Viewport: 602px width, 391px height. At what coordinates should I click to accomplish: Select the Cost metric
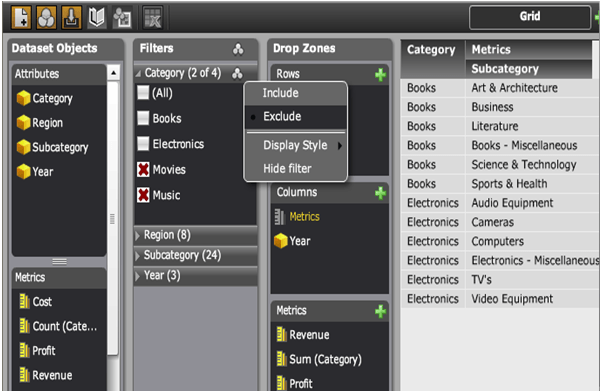[x=36, y=302]
